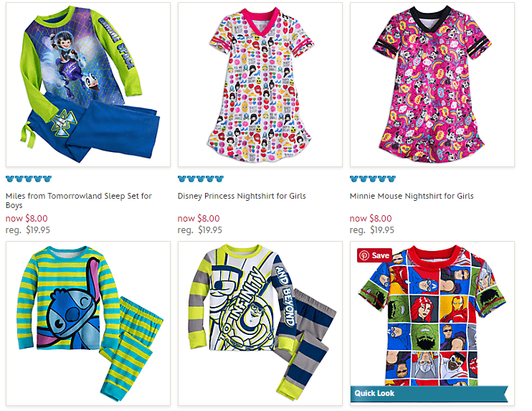This screenshot has width=532, height=411.
Task: Open Disney Princess Nightshirt for Girls link
Action: point(242,196)
